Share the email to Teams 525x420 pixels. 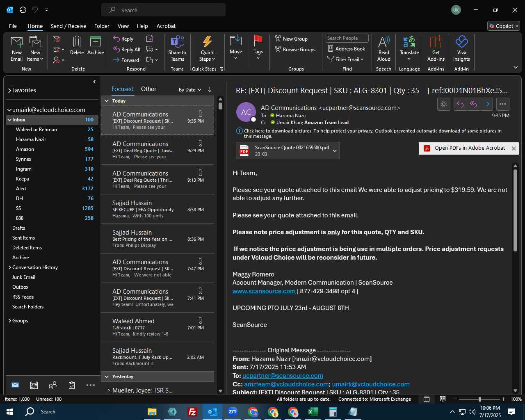(x=177, y=49)
